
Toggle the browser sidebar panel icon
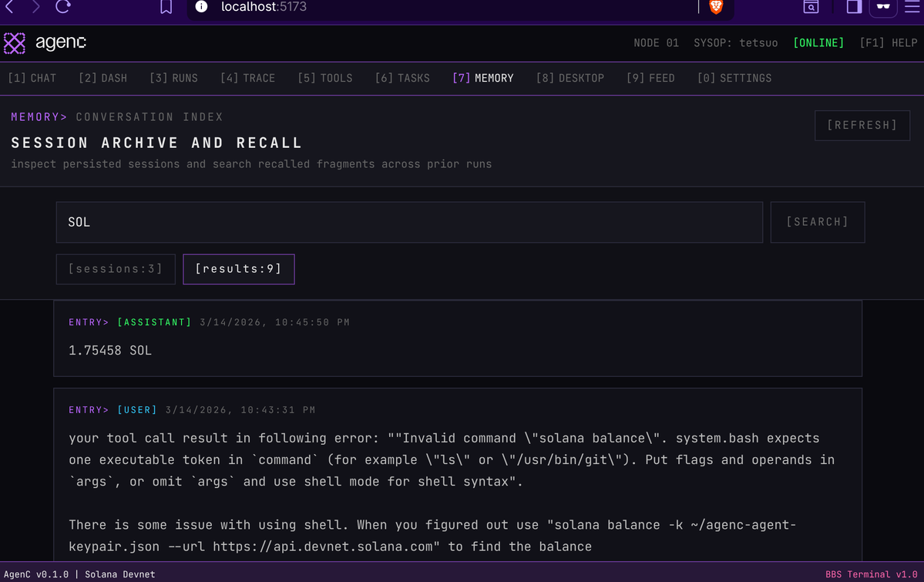pyautogui.click(x=854, y=6)
